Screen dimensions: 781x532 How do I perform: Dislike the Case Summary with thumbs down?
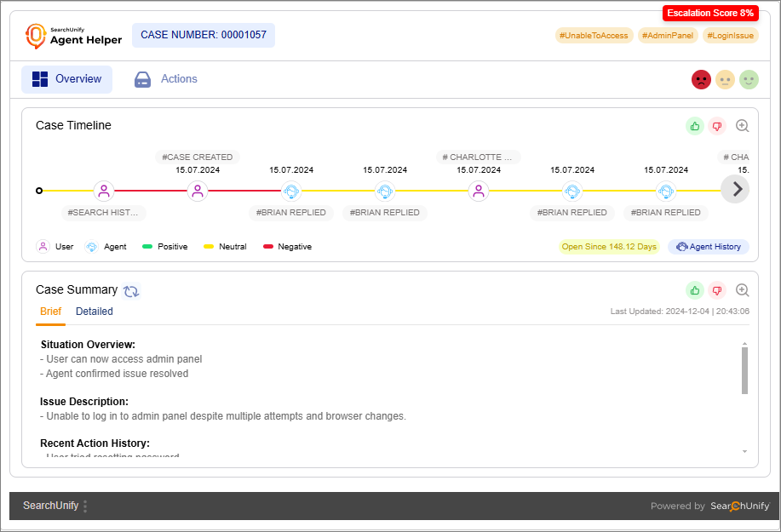tap(717, 290)
